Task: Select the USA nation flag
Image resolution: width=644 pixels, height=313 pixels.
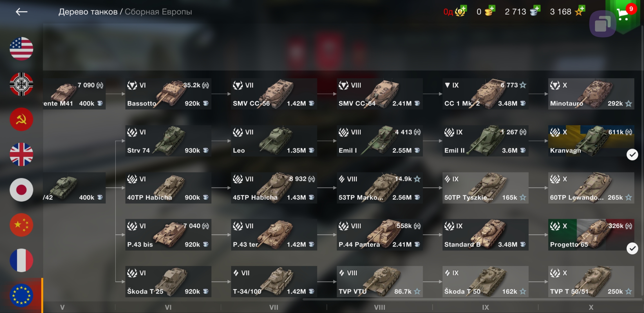Action: tap(21, 49)
